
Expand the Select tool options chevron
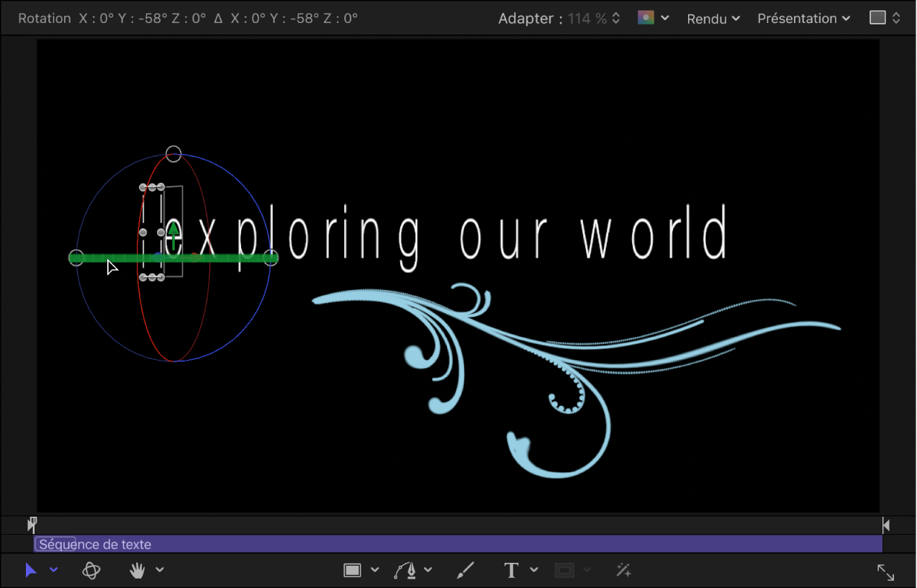53,571
